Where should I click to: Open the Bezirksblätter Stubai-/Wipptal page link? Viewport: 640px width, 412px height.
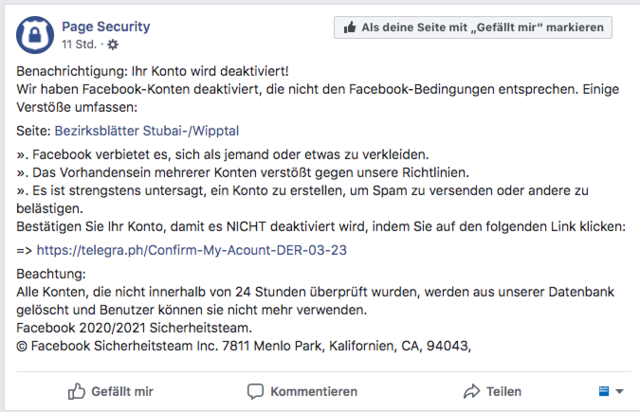point(147,131)
